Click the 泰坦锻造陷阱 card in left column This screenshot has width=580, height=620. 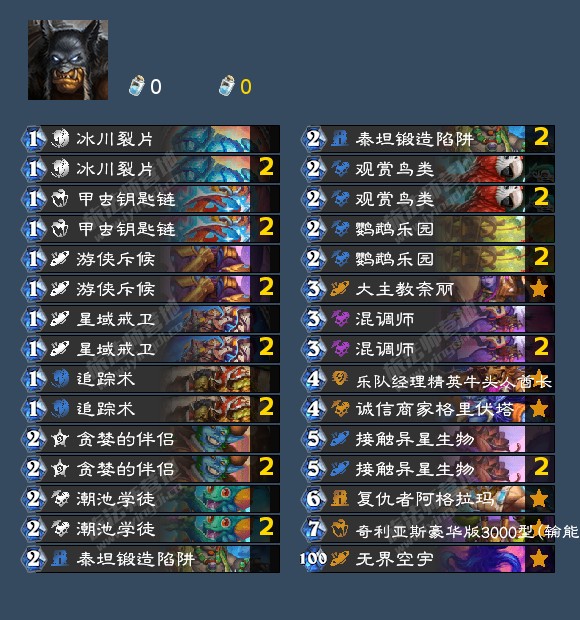click(x=151, y=559)
